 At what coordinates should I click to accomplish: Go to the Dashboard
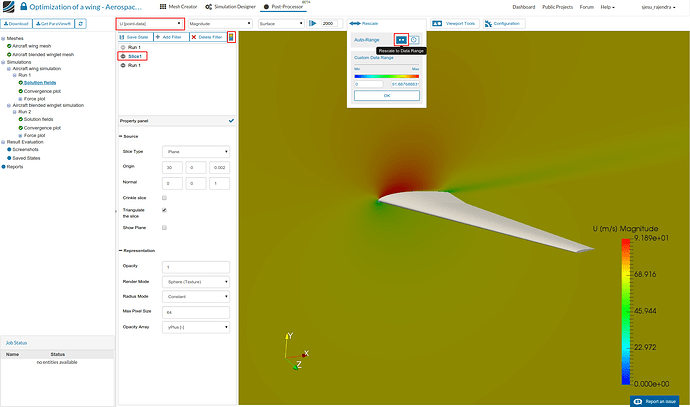(524, 7)
